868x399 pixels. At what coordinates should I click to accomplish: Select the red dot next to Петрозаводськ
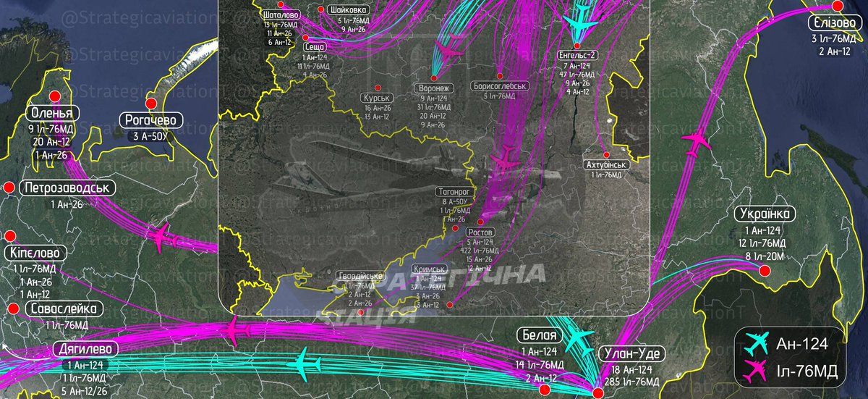[x=9, y=188]
